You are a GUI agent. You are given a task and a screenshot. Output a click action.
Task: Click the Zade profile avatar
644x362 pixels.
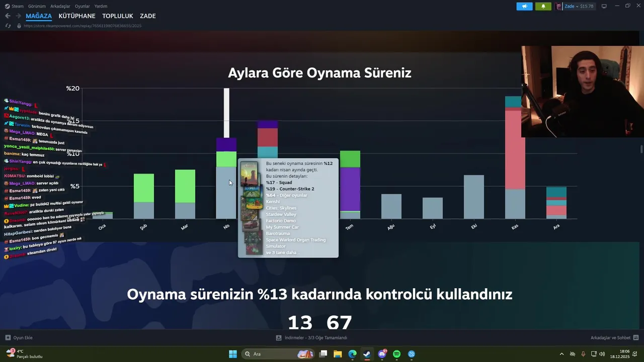[559, 7]
